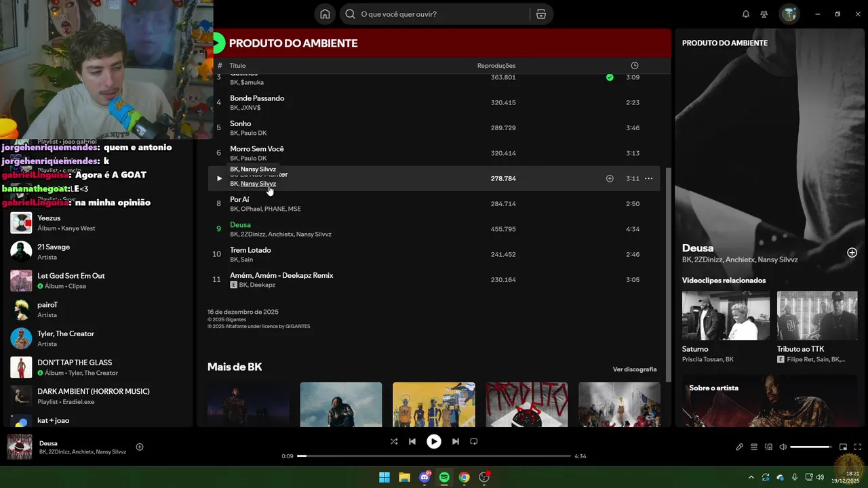Expand hidden system tray icons chevron
The image size is (868, 488).
click(x=751, y=477)
